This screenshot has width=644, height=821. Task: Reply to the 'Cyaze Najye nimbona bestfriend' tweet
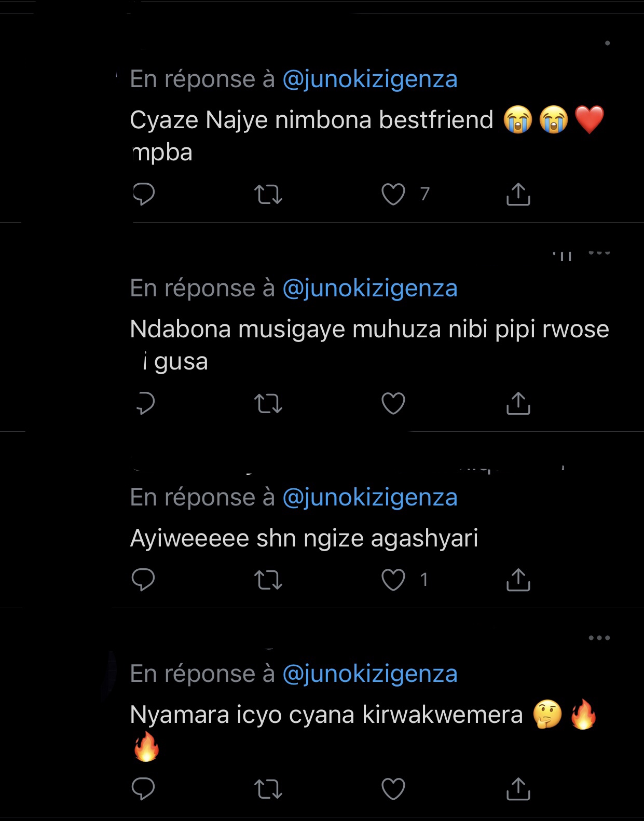point(144,195)
